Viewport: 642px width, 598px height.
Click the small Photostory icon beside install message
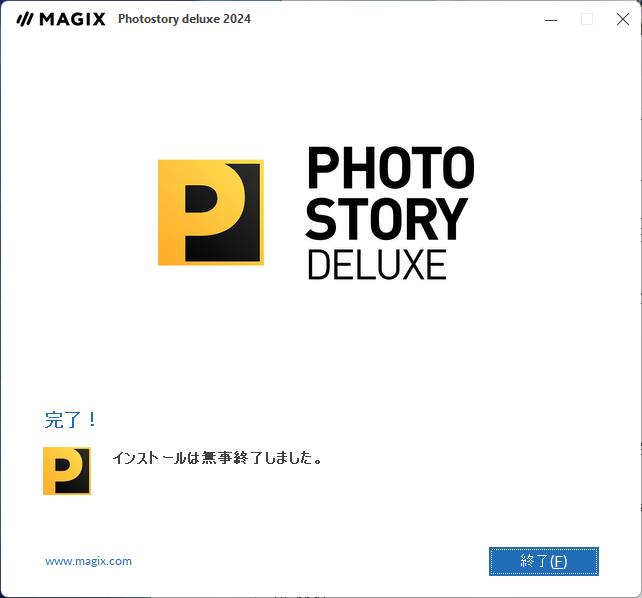pos(67,471)
